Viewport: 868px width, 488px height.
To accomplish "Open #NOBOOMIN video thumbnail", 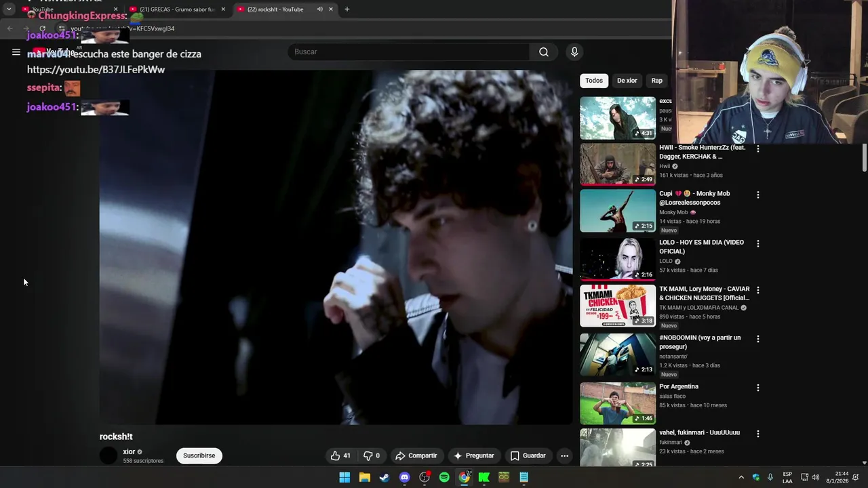I will [618, 354].
